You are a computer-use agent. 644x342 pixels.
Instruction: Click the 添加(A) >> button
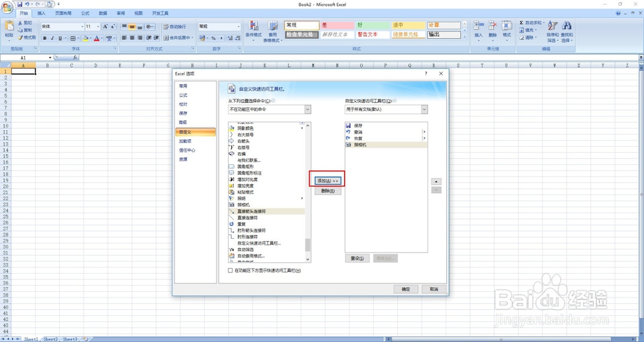point(327,180)
